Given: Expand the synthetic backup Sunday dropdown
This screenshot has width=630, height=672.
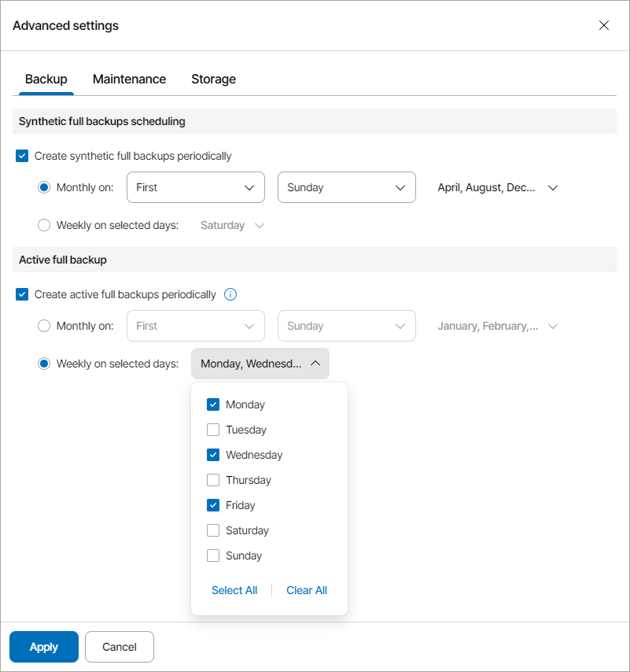Looking at the screenshot, I should tap(346, 187).
